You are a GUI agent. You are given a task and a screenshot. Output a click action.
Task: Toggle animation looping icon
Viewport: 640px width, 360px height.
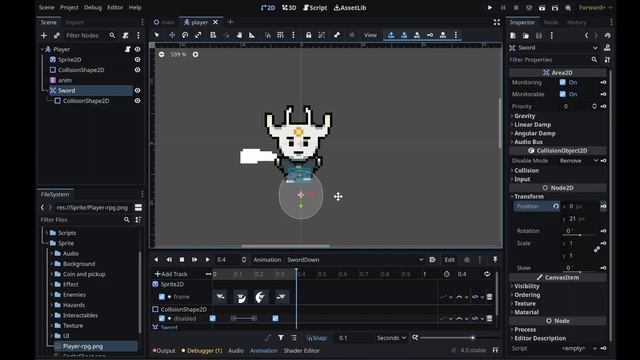(x=487, y=274)
